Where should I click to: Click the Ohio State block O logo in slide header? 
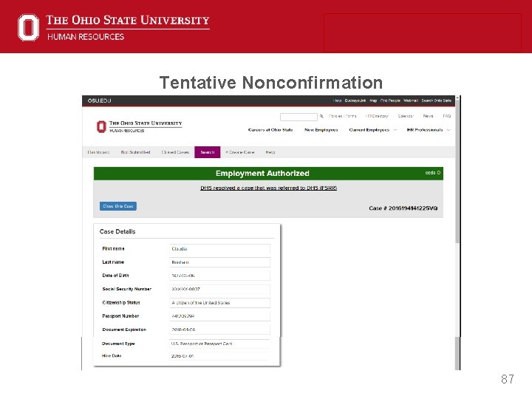click(29, 27)
